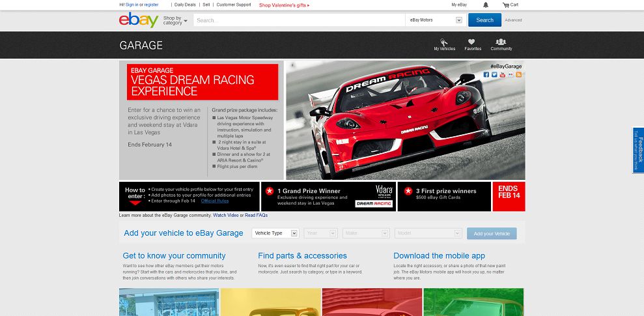
Task: Click the Vdara hotel logo
Action: pos(384,191)
